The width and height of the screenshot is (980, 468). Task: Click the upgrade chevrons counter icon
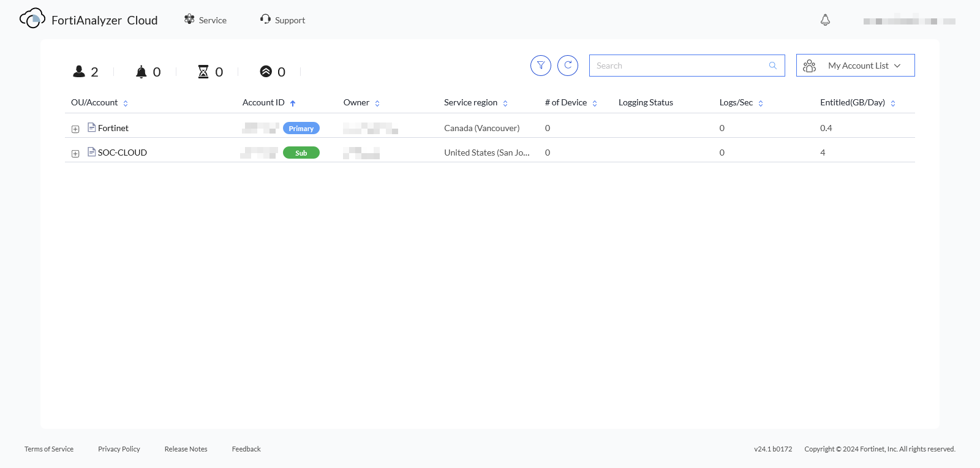(266, 72)
